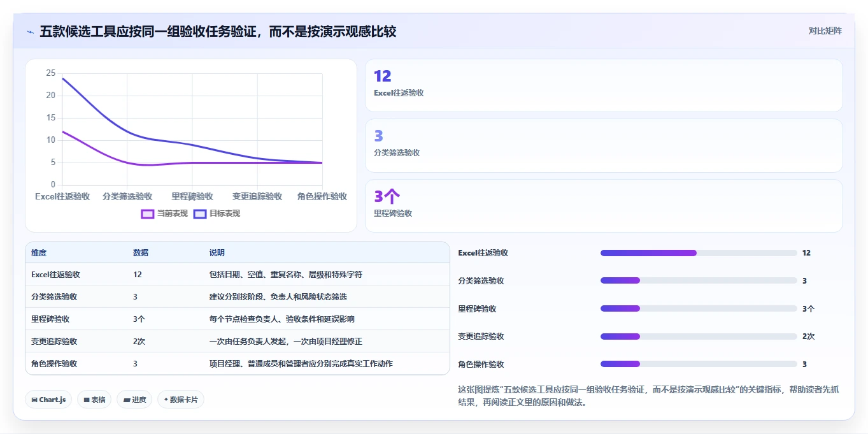Select the 3个 里程碑验收 data card
Viewport: 868px width, 434px height.
pyautogui.click(x=604, y=206)
